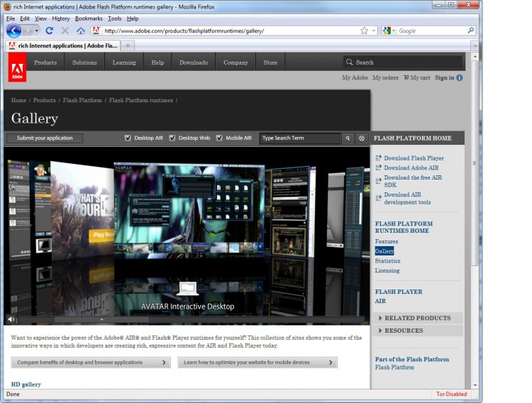Open the Learning navigation item
This screenshot has height=403, width=532.
click(124, 62)
